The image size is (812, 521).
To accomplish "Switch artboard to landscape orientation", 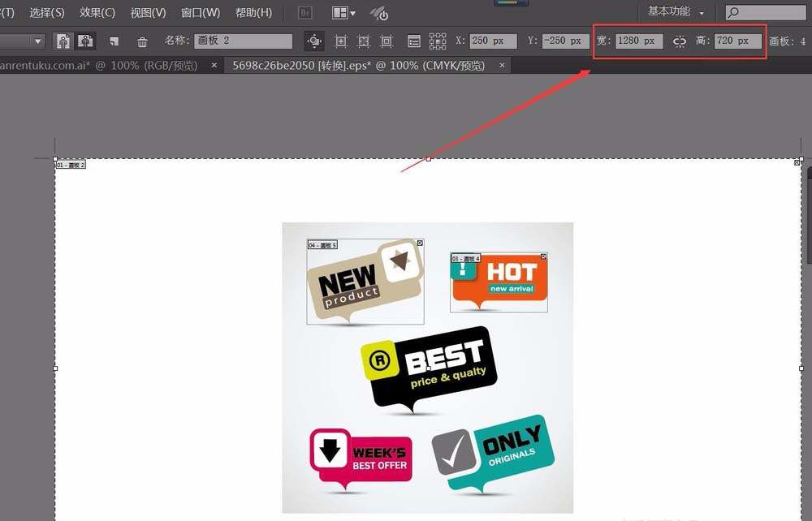I will [85, 41].
